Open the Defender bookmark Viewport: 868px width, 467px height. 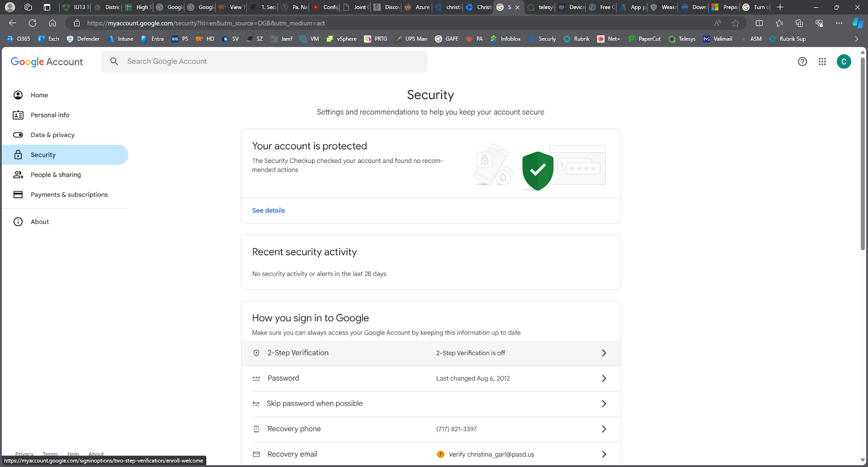(x=83, y=39)
